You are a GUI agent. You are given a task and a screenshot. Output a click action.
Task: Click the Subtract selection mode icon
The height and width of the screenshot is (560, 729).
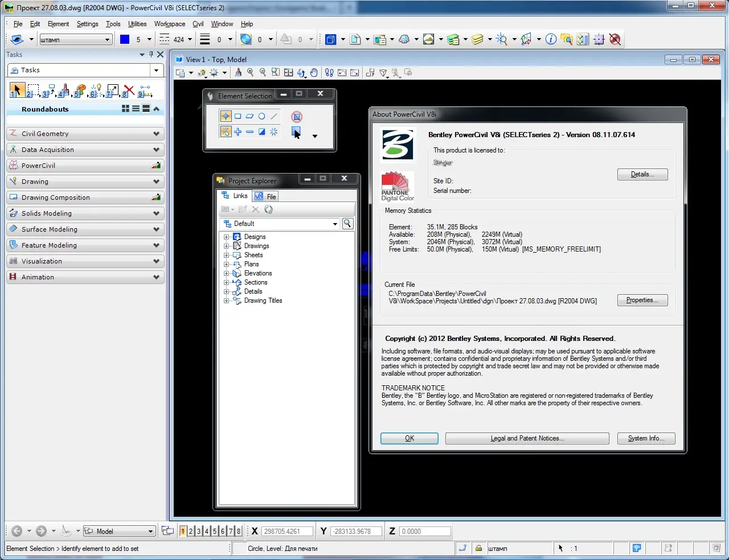click(249, 132)
